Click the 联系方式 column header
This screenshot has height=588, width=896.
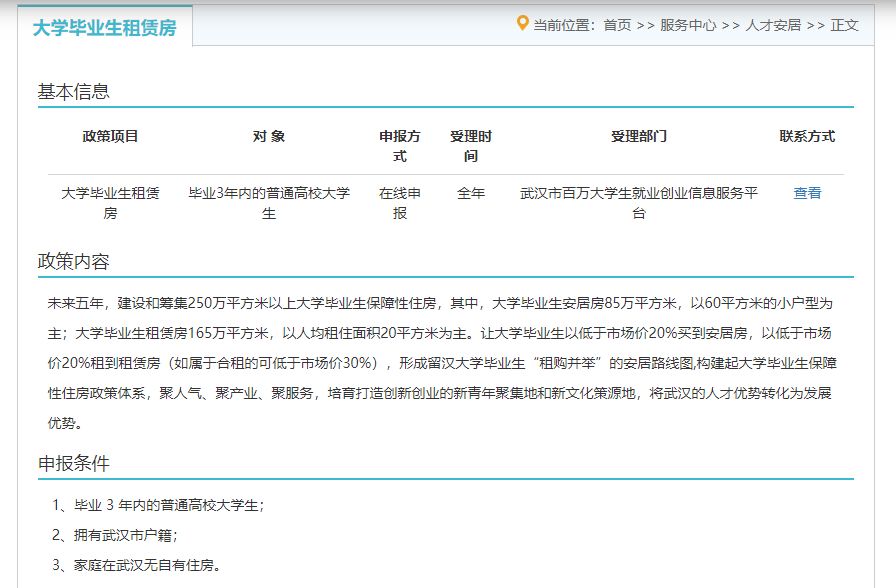click(x=807, y=136)
